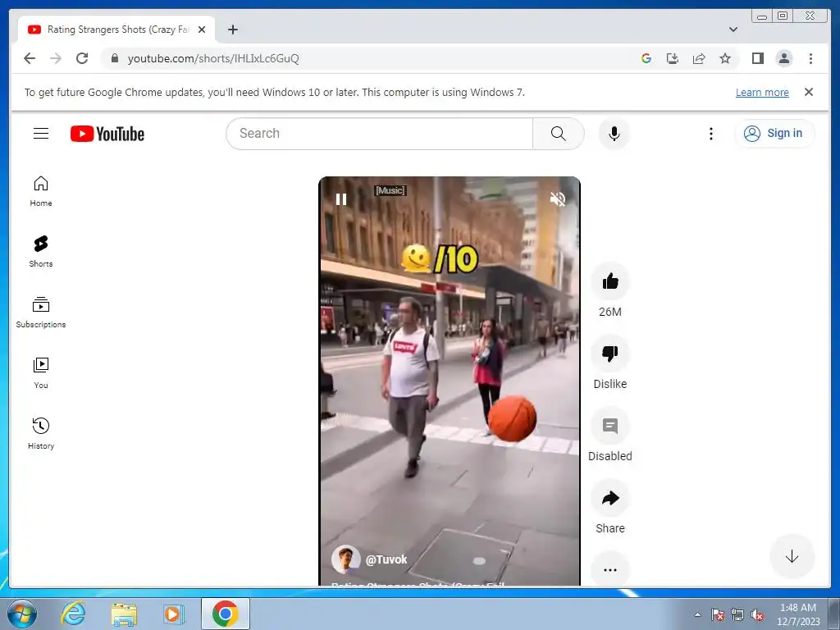Open tab search chevron

tap(733, 30)
